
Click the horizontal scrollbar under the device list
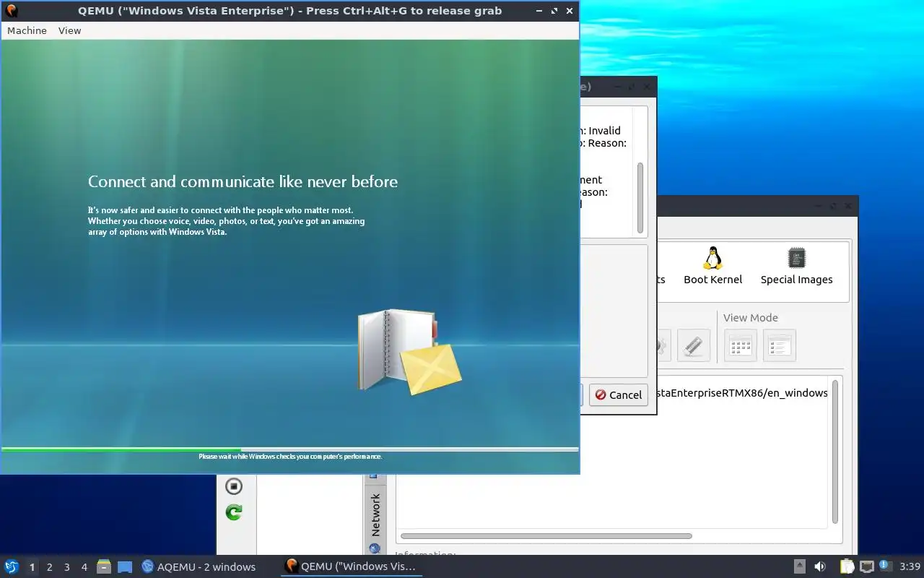point(546,536)
